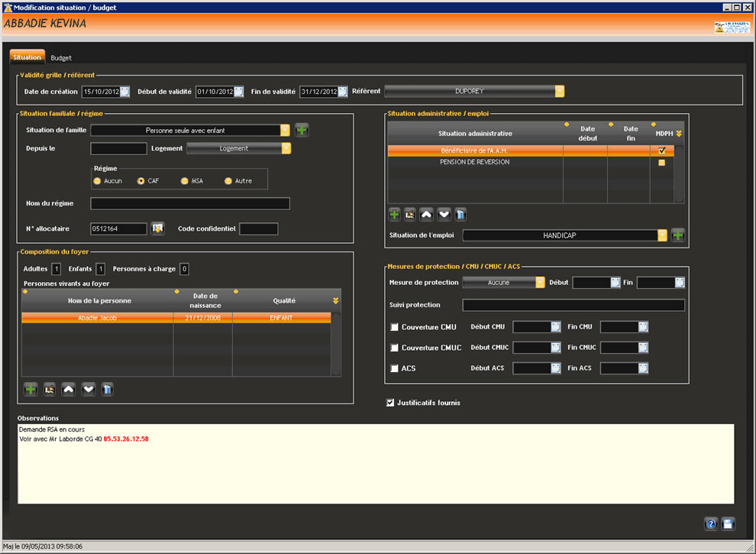The height and width of the screenshot is (554, 756).
Task: Move selected administrative situation down
Action: point(444,214)
